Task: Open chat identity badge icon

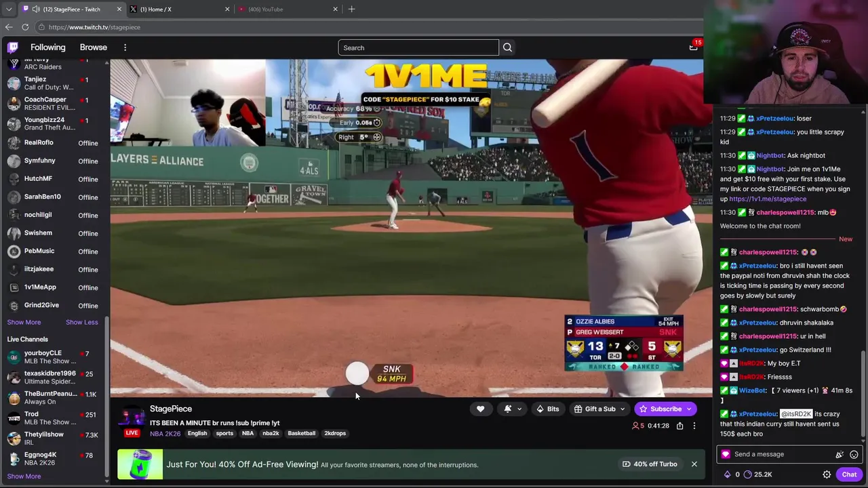Action: (726, 454)
